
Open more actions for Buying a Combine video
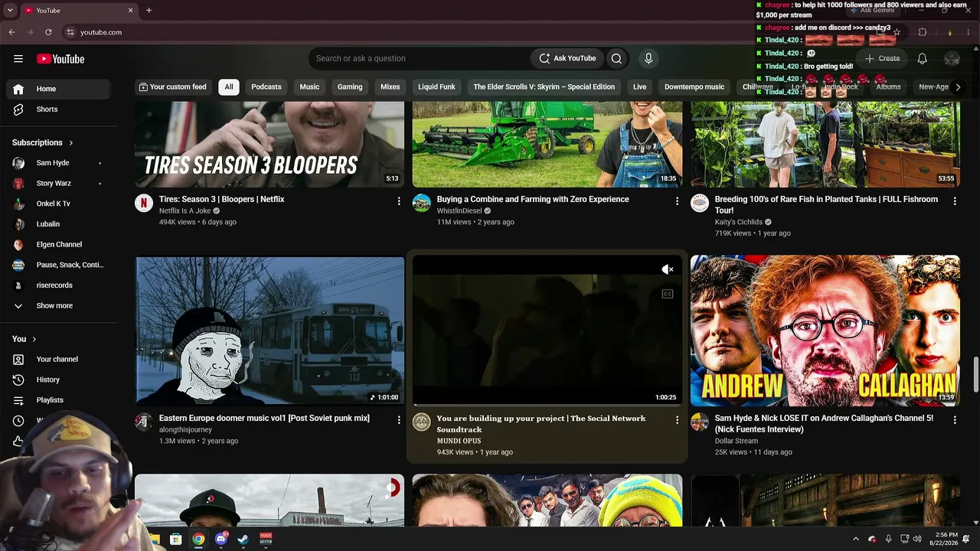click(x=676, y=201)
